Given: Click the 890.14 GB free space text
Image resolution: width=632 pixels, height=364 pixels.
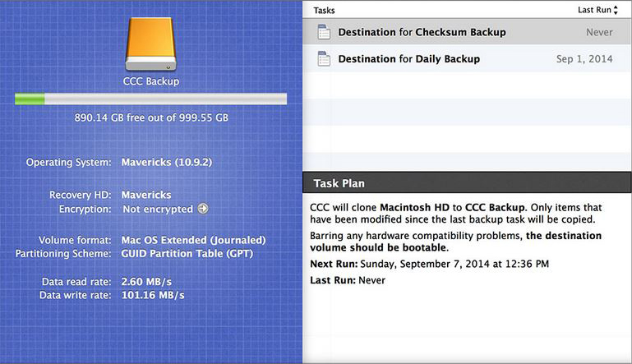Looking at the screenshot, I should pyautogui.click(x=151, y=117).
